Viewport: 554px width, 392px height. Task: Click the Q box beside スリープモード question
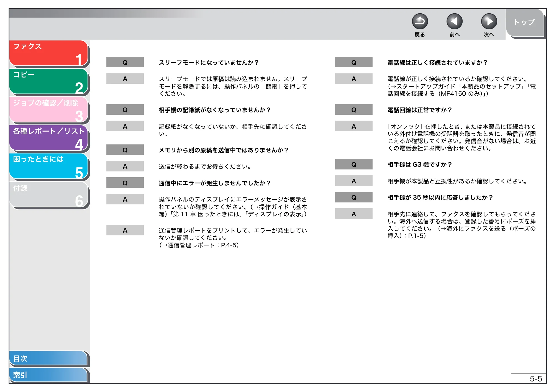pyautogui.click(x=125, y=62)
